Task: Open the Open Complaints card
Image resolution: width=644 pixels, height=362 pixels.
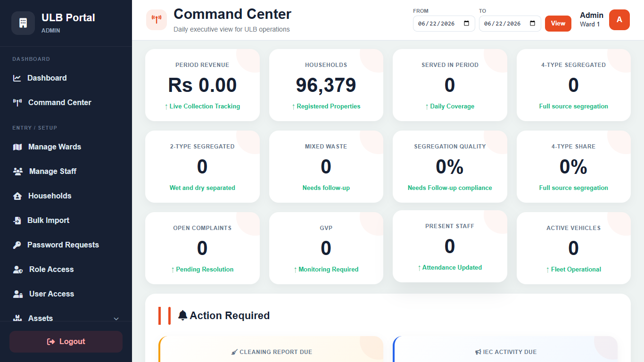Action: pyautogui.click(x=202, y=248)
